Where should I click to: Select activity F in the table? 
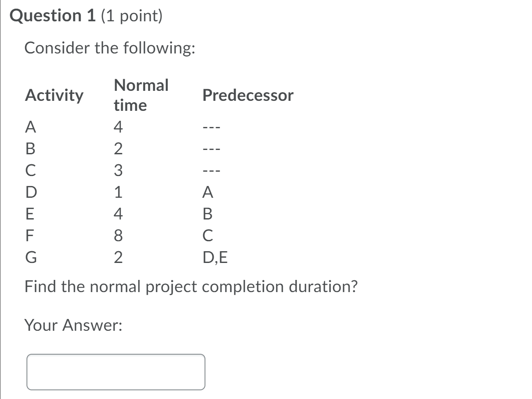(29, 235)
